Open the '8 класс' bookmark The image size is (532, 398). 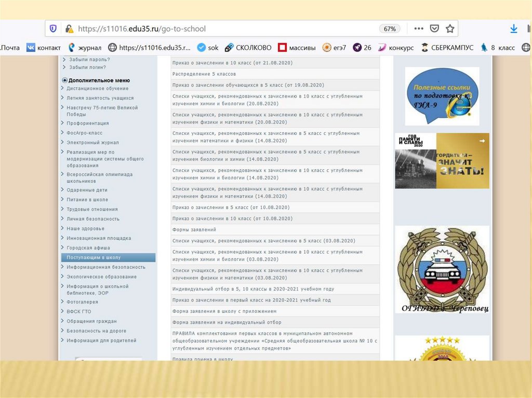[x=498, y=48]
